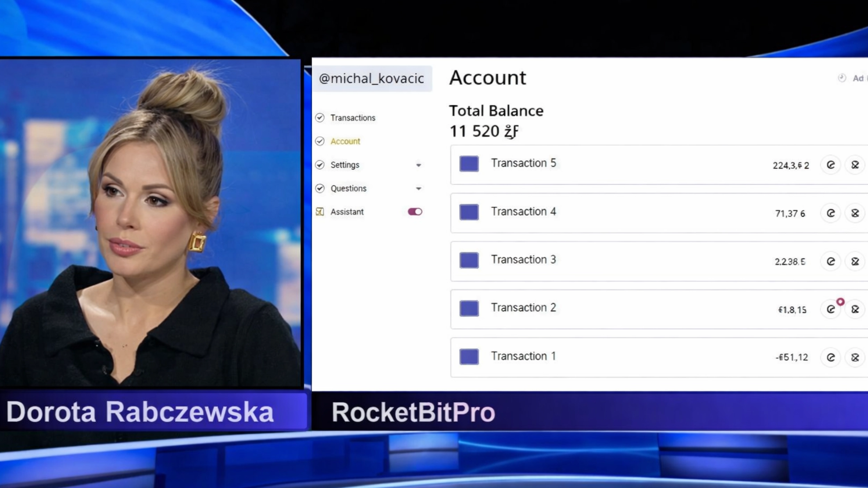
Task: Click the "RocketBitPro" caption text
Action: click(413, 413)
